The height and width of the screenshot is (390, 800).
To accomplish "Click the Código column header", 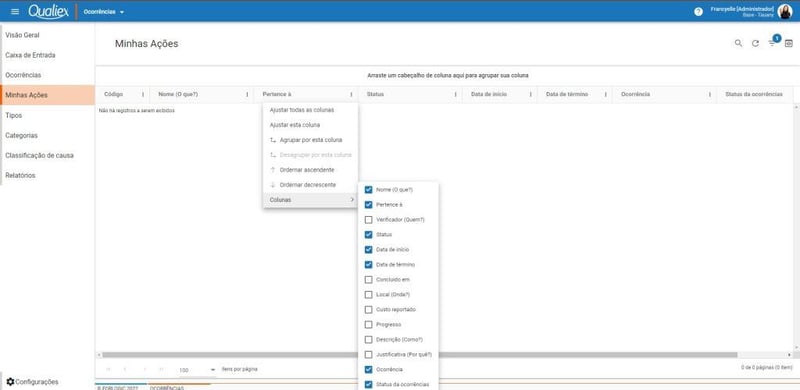I will tap(114, 94).
